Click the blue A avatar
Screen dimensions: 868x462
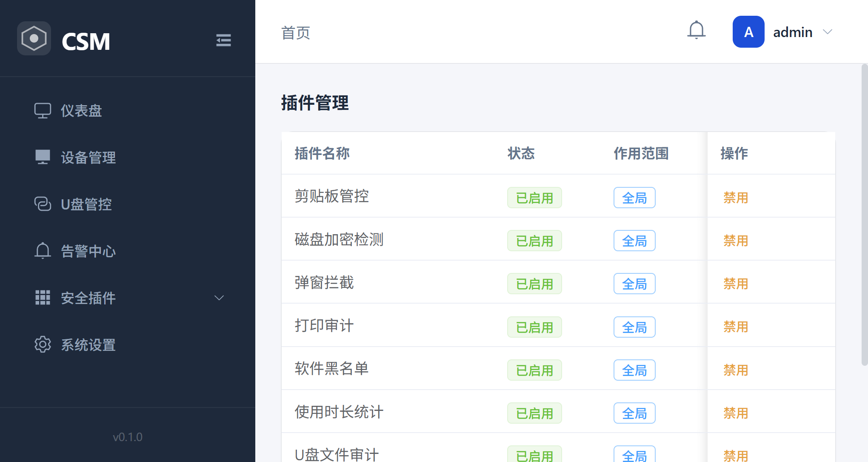[x=748, y=32]
